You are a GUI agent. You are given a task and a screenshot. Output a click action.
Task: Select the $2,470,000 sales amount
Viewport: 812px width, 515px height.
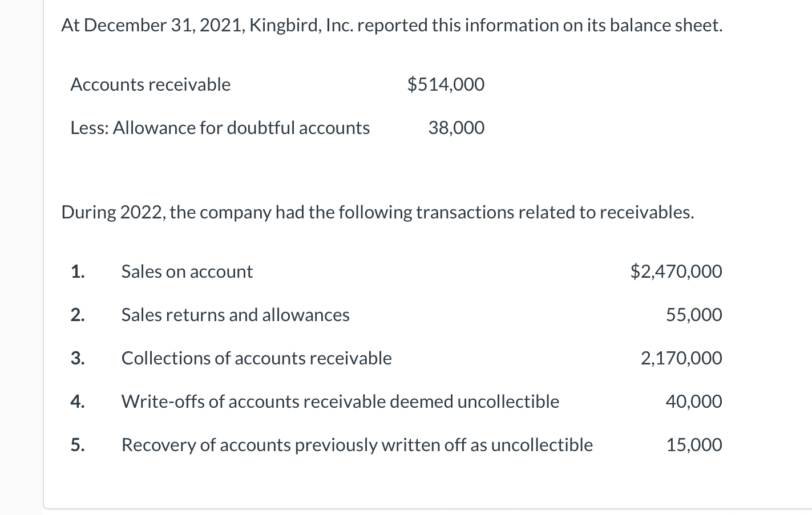[x=676, y=271]
